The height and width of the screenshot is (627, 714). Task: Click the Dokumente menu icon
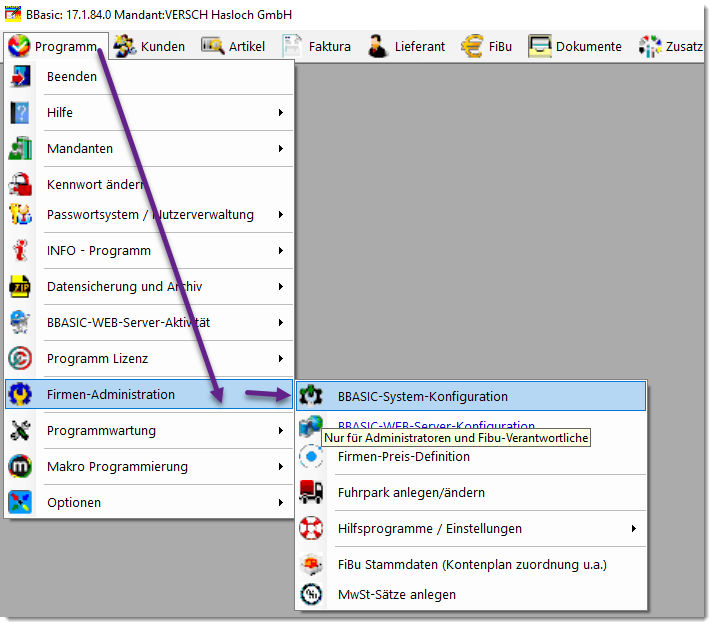click(540, 46)
